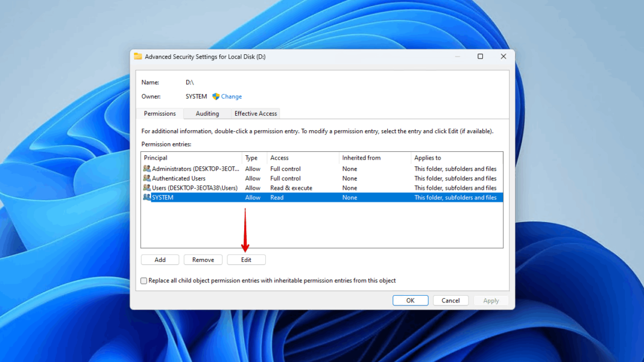Select the Authenticated Users permission entry
644x362 pixels.
point(181,178)
